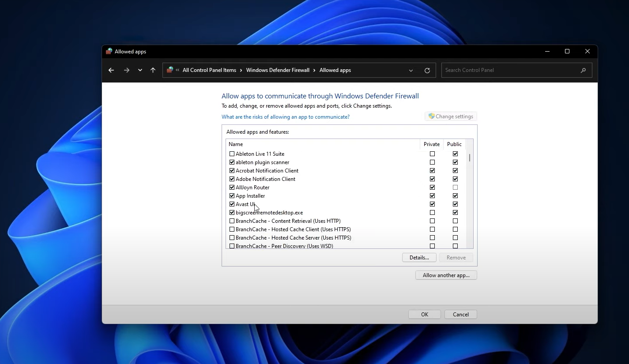Screen dimensions: 629x364
Task: Click the Forward navigation arrow
Action: click(x=127, y=70)
